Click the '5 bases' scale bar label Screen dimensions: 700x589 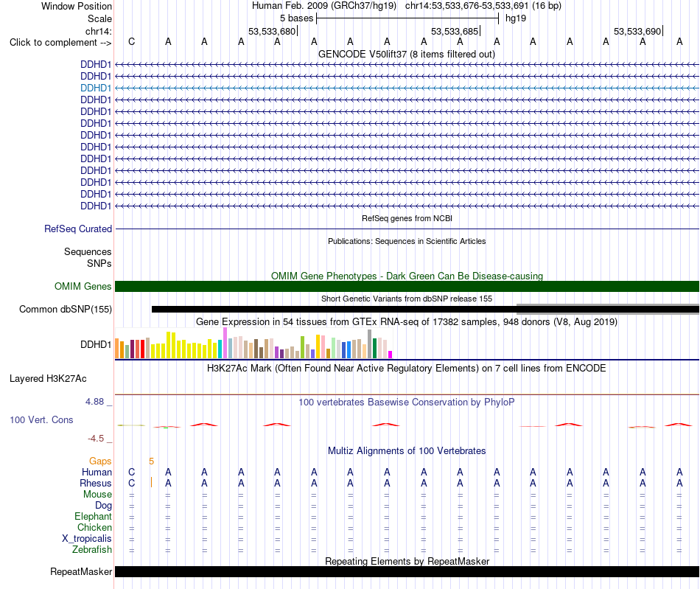[296, 18]
